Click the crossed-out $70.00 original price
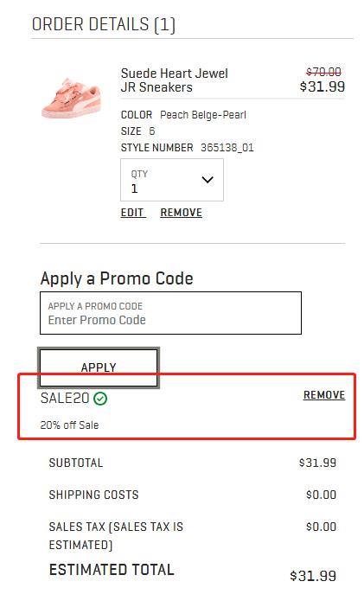The image size is (364, 607). 323,72
